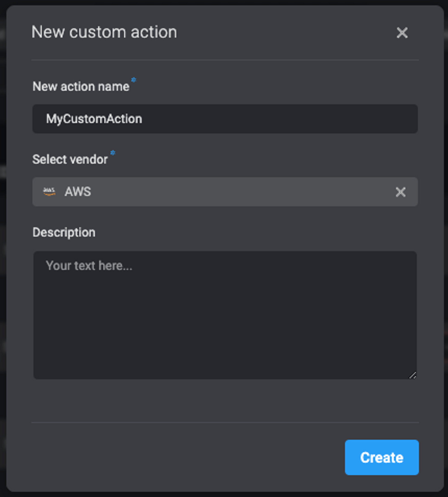Click the New custom action title
The image size is (448, 497).
coord(104,32)
